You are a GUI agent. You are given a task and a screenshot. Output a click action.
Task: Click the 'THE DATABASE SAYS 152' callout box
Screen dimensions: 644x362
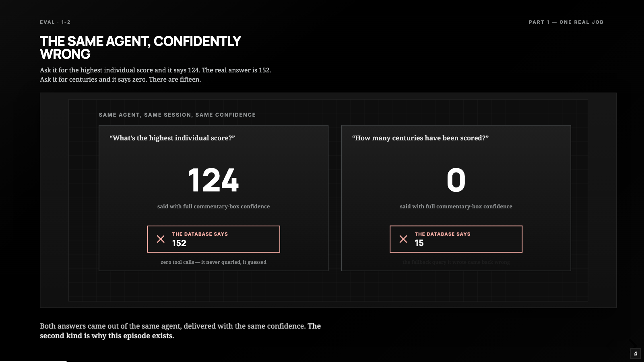(213, 239)
